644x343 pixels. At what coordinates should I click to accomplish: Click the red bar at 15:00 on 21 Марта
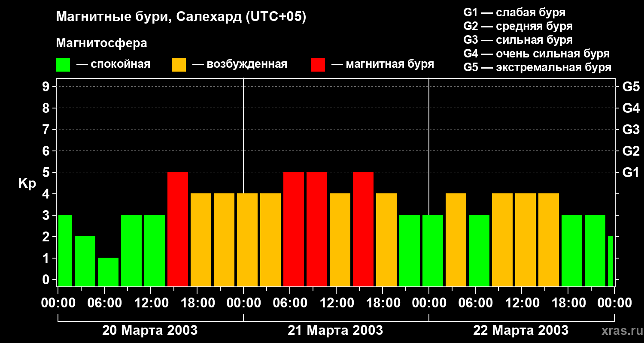363,229
